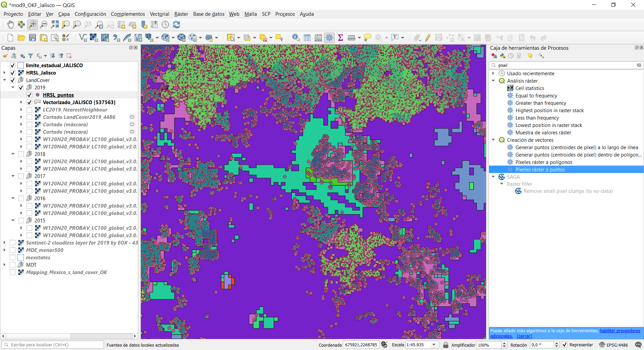Expand Usado recientemente in toolbox
The height and width of the screenshot is (350, 644).
coord(493,73)
